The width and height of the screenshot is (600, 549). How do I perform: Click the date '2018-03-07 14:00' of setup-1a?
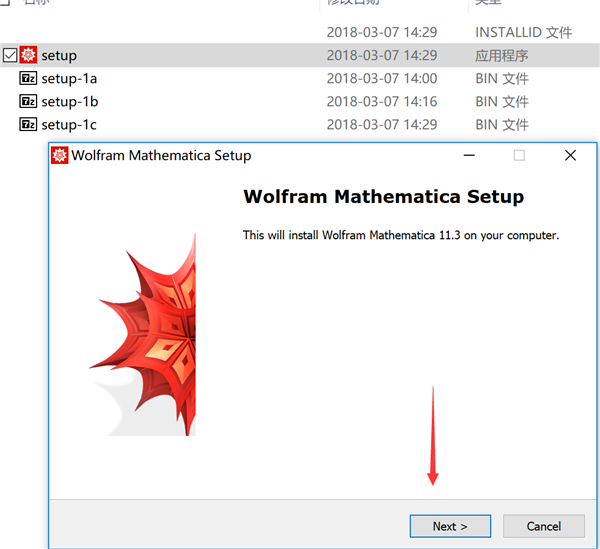[x=382, y=78]
